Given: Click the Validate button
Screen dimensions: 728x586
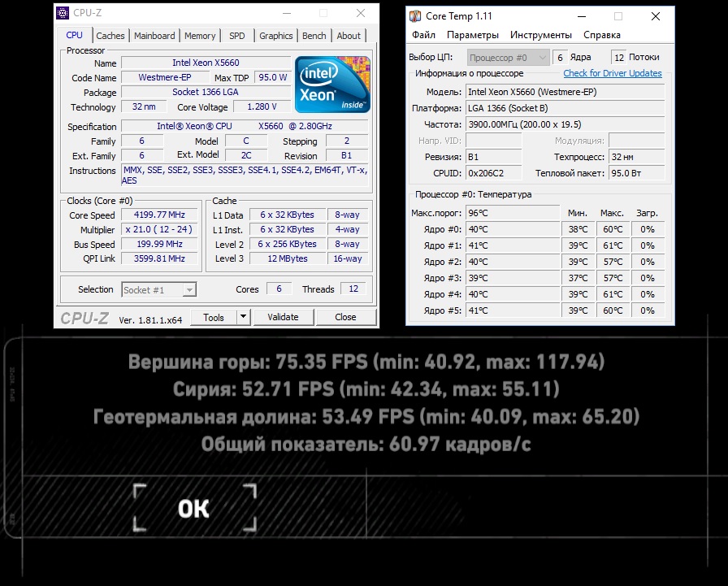Looking at the screenshot, I should click(284, 317).
